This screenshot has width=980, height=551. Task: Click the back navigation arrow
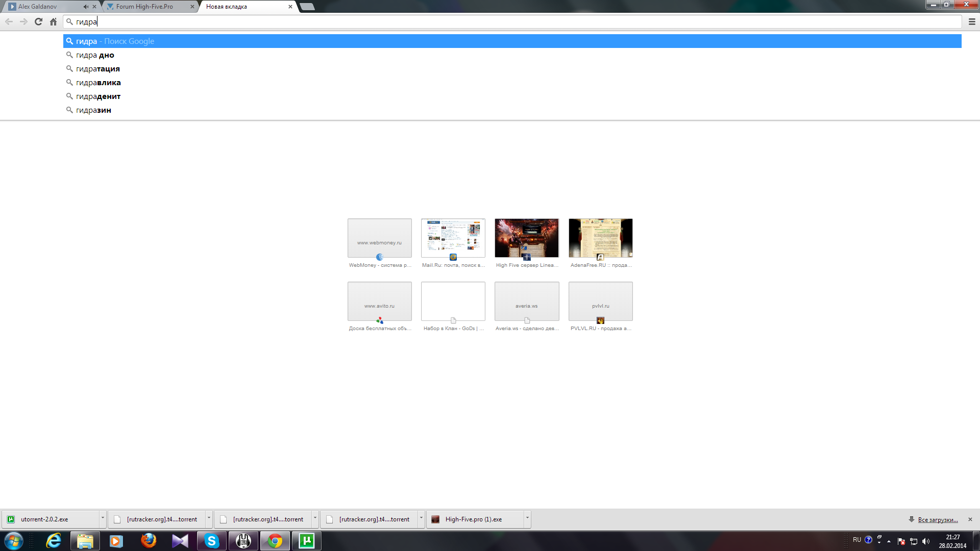[x=9, y=21]
